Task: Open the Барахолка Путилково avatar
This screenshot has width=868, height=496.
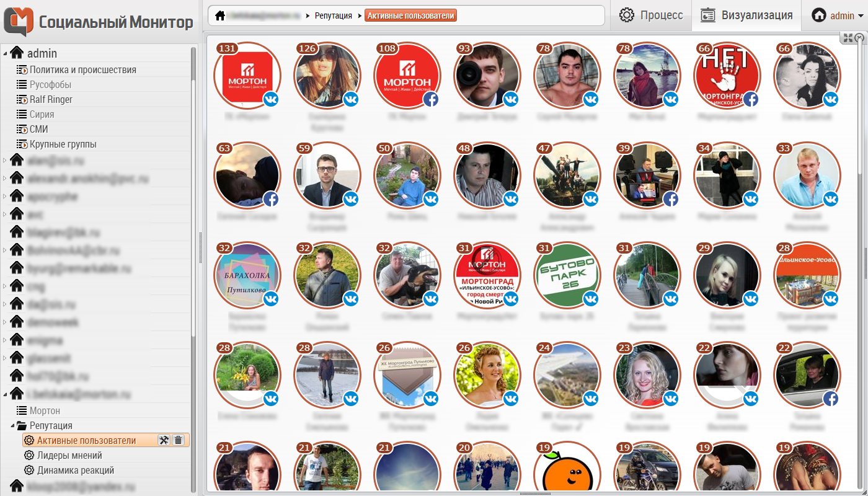Action: pyautogui.click(x=247, y=275)
